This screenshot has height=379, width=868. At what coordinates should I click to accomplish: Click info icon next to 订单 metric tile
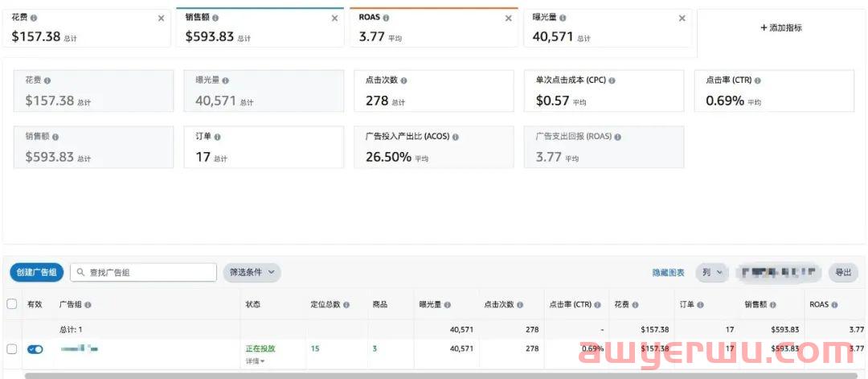pyautogui.click(x=218, y=137)
